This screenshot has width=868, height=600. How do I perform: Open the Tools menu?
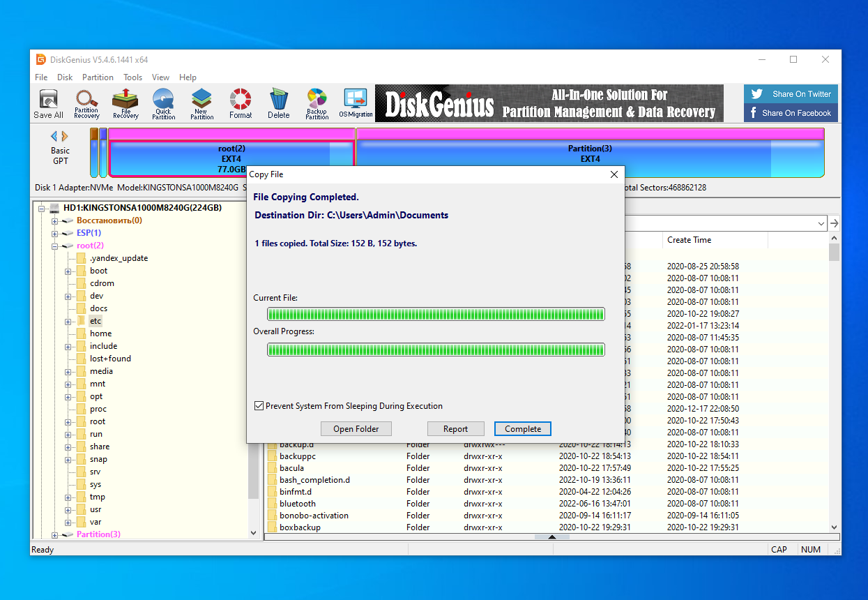click(x=132, y=77)
